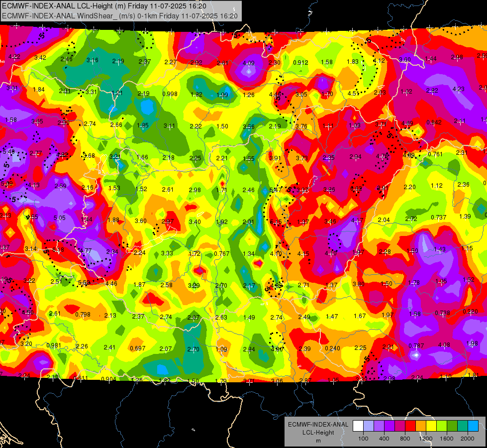The image size is (487, 448).
Task: Click the wind shear value 3.80
Action: 359,284
